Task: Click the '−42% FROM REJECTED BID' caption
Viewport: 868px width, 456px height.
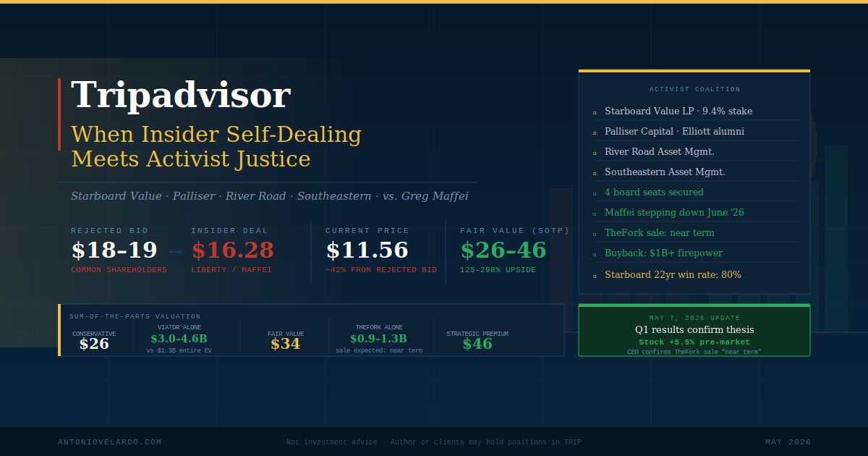Action: pyautogui.click(x=381, y=270)
